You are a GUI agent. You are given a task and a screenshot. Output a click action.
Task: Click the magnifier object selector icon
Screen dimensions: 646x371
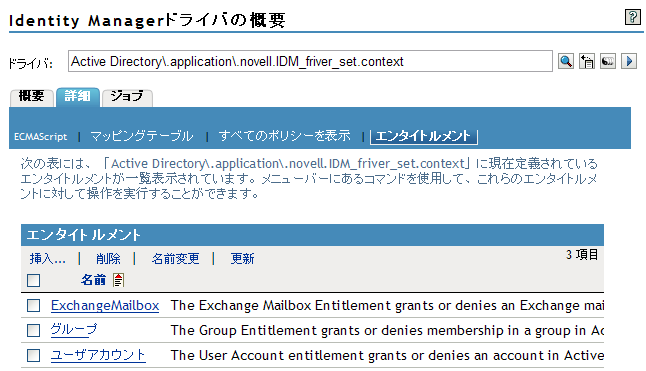click(566, 61)
